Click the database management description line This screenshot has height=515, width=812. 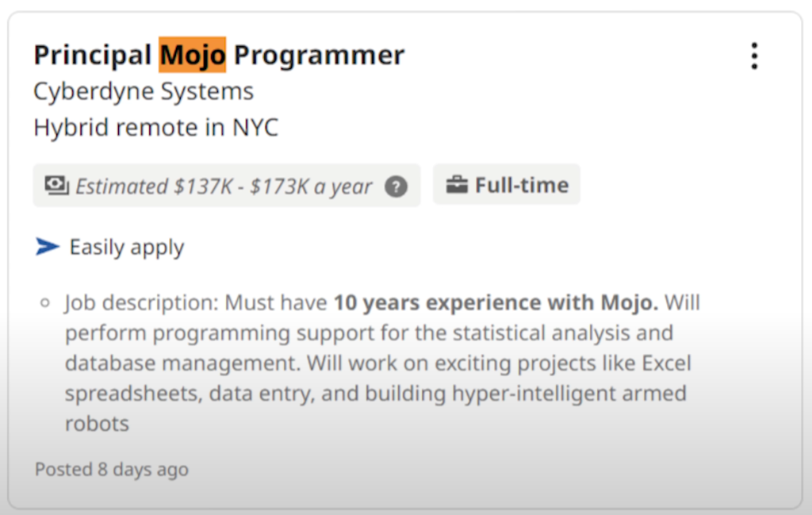coord(378,363)
